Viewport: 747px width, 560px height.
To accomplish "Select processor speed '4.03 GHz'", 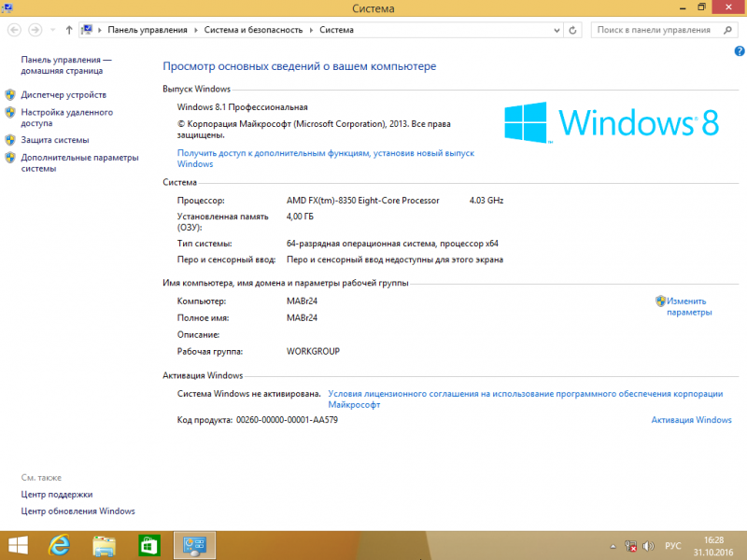I will coord(486,201).
